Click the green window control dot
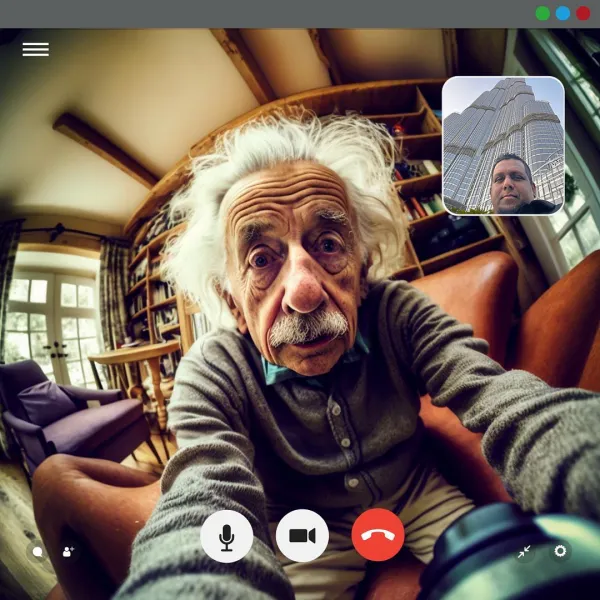Image resolution: width=600 pixels, height=600 pixels. coord(542,13)
